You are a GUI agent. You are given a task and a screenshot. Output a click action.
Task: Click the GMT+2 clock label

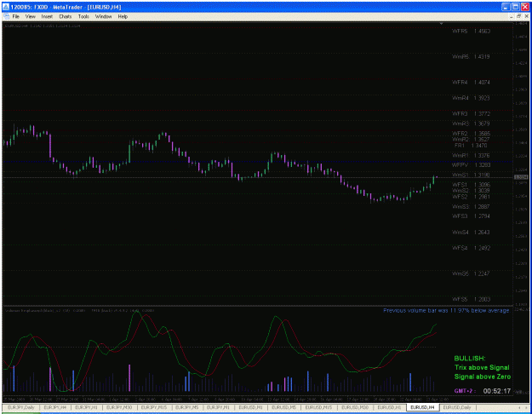pos(465,391)
